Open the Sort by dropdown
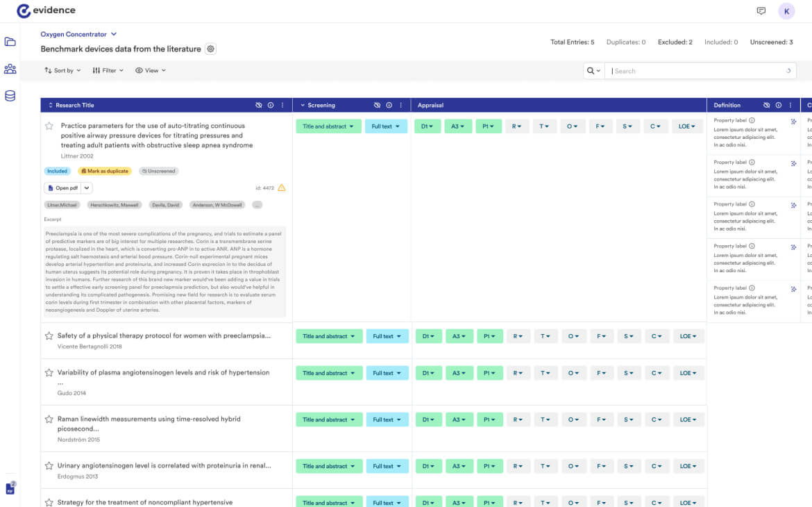The height and width of the screenshot is (507, 812). (62, 71)
